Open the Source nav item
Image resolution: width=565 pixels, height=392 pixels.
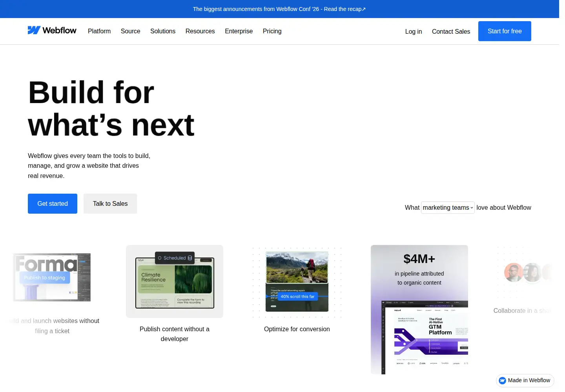click(x=130, y=31)
